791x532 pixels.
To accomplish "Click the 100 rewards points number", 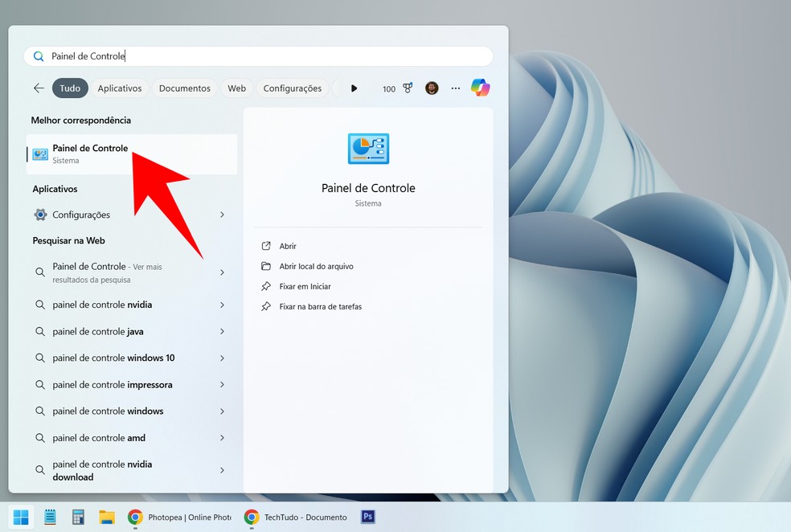I will 389,89.
